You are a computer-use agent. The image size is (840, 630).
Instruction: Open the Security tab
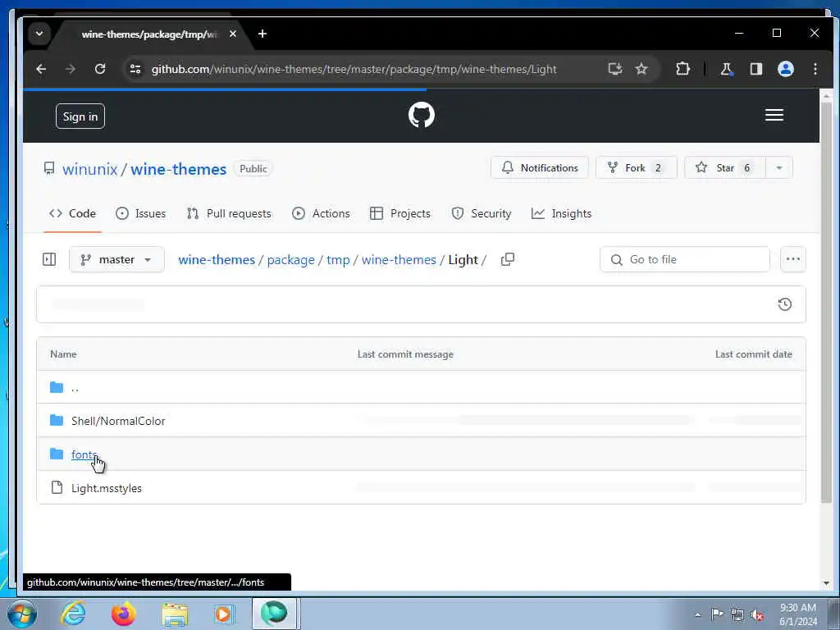[x=481, y=213]
